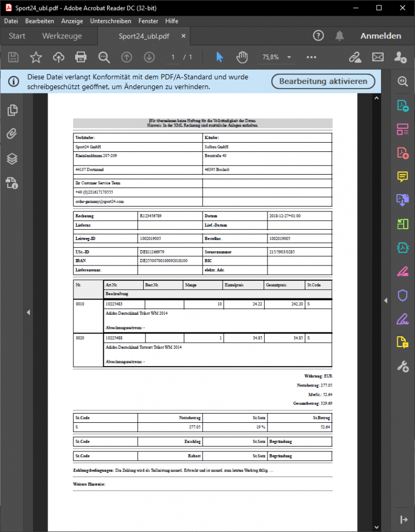This screenshot has height=532, width=415.
Task: Open the zoom level dropdown
Action: click(289, 57)
